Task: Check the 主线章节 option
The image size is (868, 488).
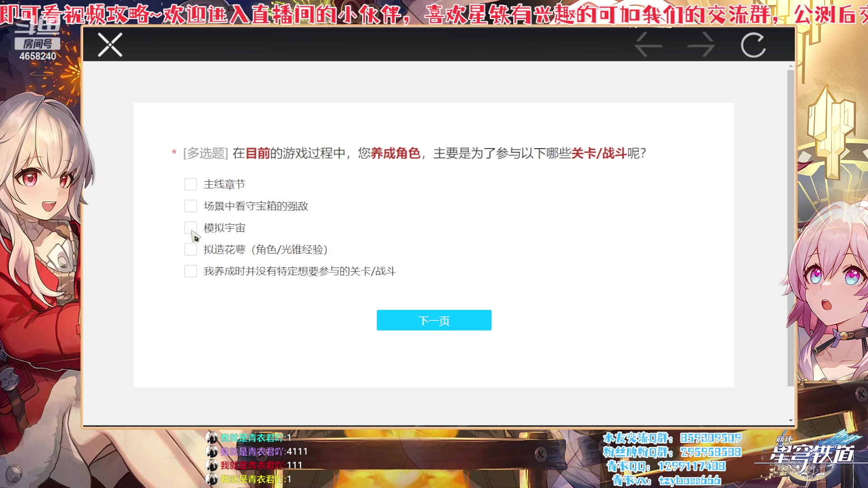Action: point(190,184)
